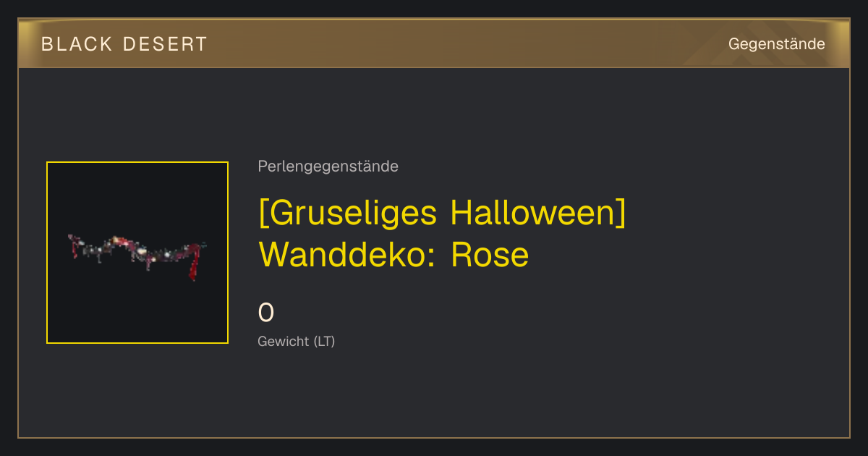Click the Wanddeko: Rose title line
This screenshot has height=456, width=868.
pos(393,255)
